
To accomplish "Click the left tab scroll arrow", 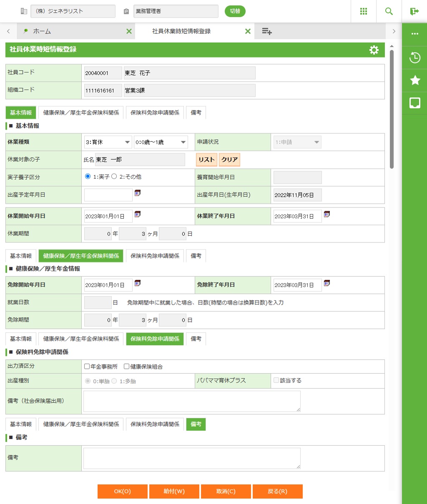I will click(x=8, y=31).
